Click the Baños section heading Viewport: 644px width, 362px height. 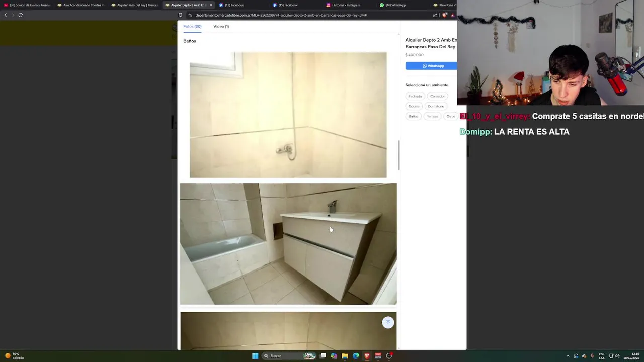point(190,41)
